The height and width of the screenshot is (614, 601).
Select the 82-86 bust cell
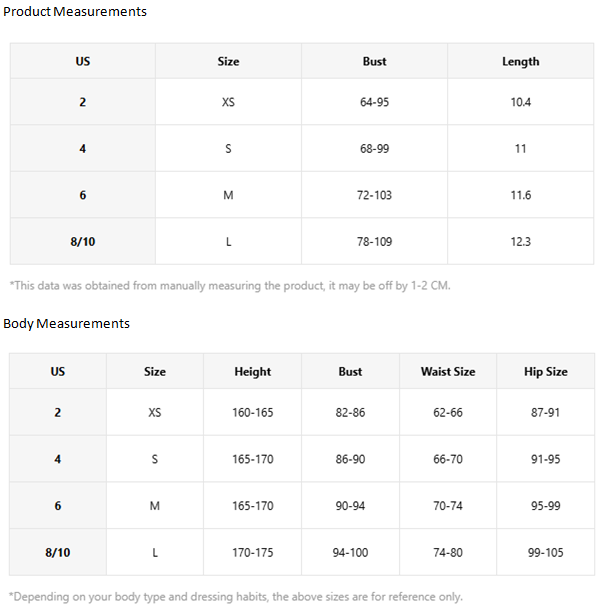350,412
